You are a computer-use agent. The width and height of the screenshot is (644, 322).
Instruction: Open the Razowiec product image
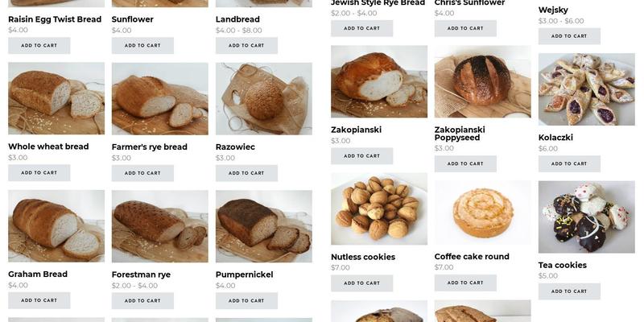tap(264, 98)
